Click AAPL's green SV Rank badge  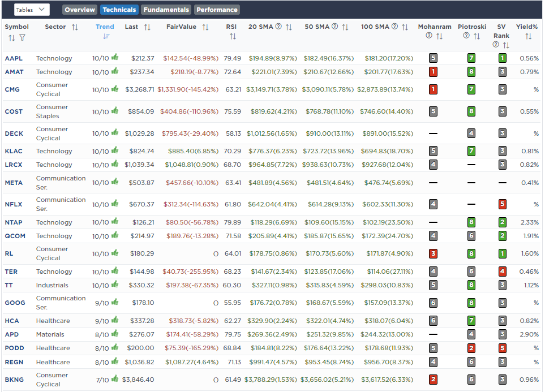(502, 58)
